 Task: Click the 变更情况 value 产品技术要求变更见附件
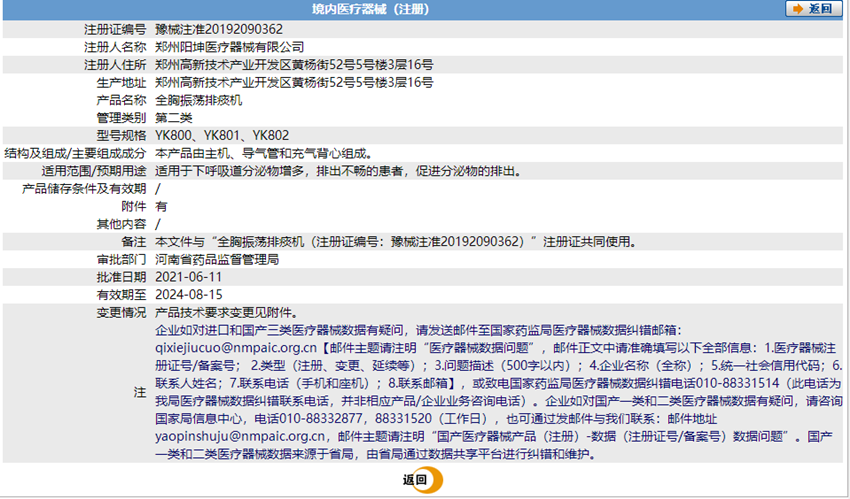click(226, 313)
